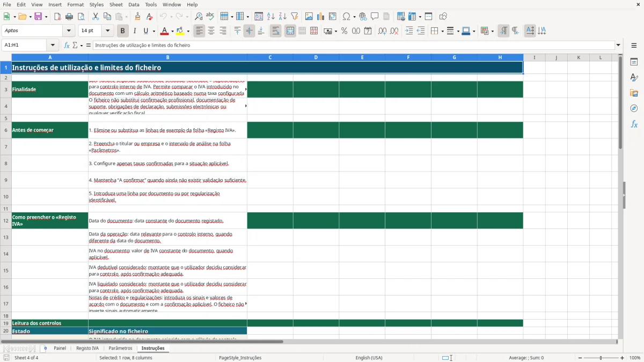Save the document with the Save icon
The image size is (644, 362).
38,17
